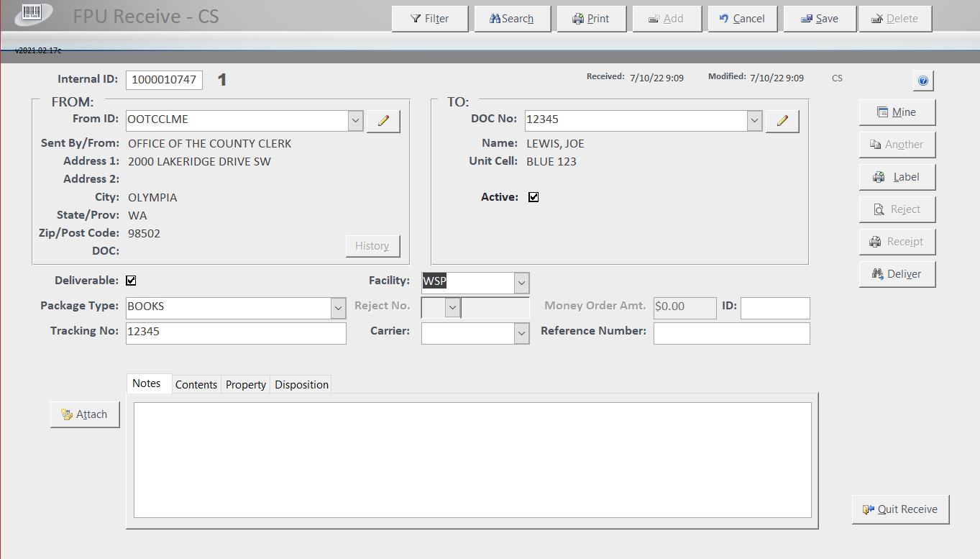Open the Facility dropdown showing WSP
Image resolution: width=980 pixels, height=559 pixels.
522,283
